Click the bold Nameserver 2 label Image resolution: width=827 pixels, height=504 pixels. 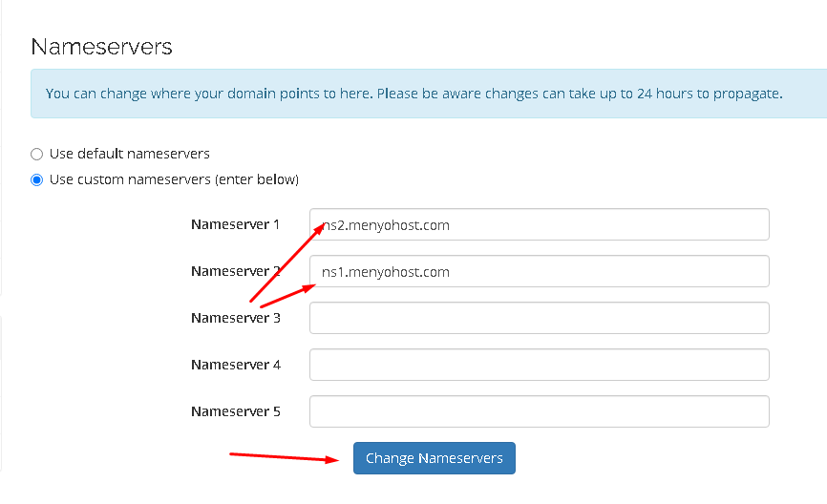pos(235,271)
